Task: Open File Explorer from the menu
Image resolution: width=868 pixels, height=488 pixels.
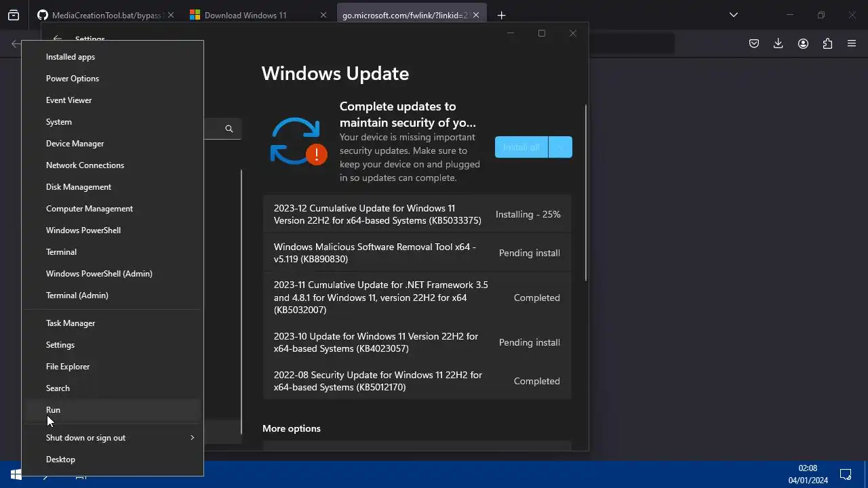Action: 113,367
